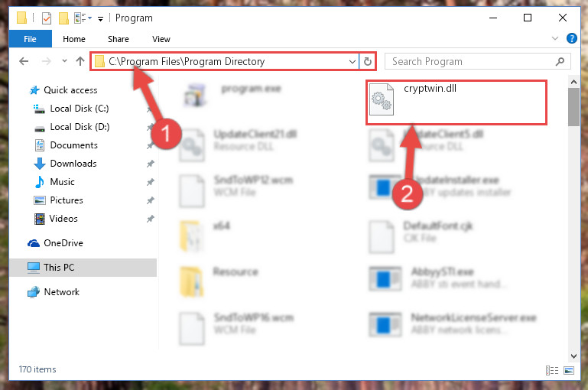Go up one folder level arrow
This screenshot has width=588, height=390.
pos(80,61)
